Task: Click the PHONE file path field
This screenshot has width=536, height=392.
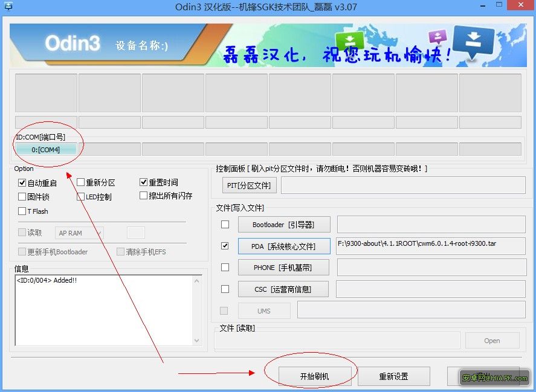Action: [432, 267]
